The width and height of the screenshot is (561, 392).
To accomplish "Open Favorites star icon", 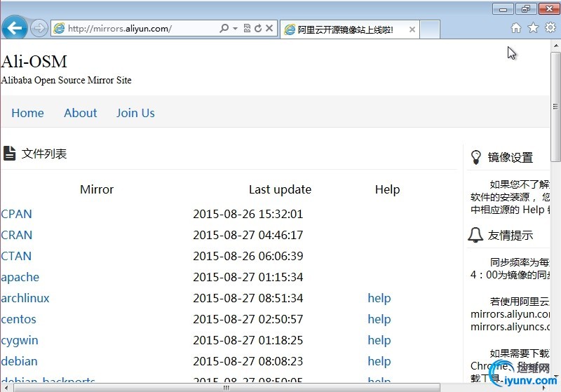I will pyautogui.click(x=533, y=28).
